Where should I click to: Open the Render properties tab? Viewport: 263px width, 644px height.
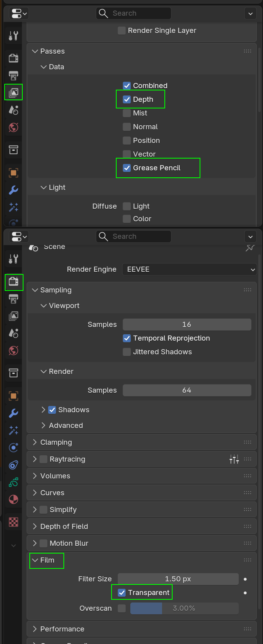pyautogui.click(x=13, y=282)
